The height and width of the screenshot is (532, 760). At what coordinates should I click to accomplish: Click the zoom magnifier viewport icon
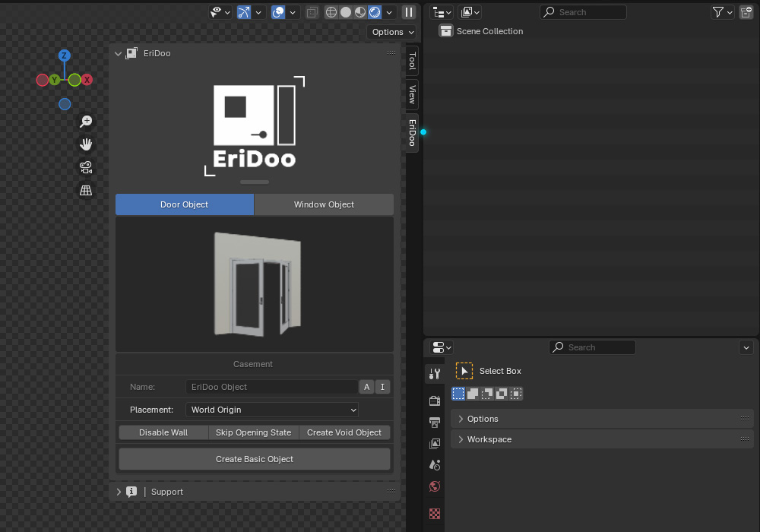click(x=86, y=122)
